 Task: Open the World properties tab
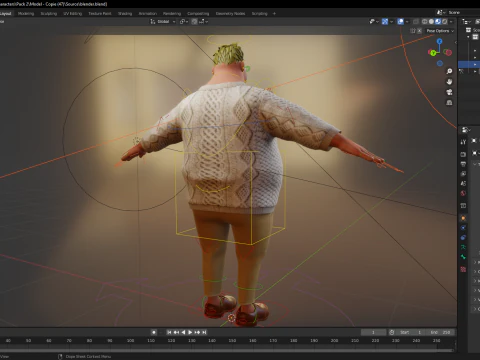(x=463, y=193)
